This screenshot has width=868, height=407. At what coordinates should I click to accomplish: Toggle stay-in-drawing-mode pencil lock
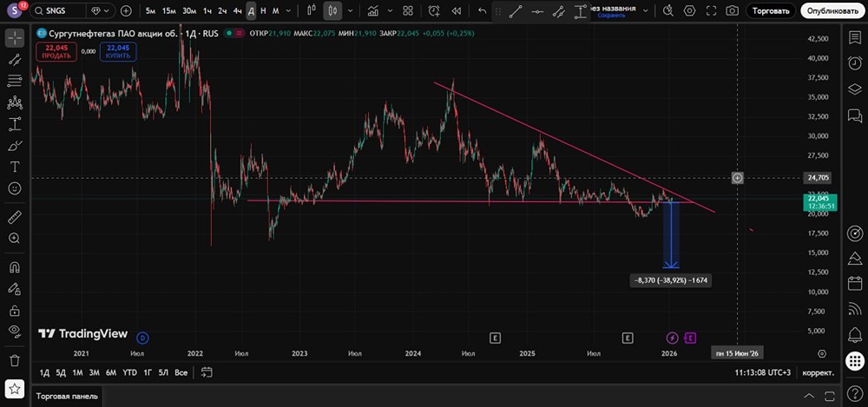[x=15, y=288]
